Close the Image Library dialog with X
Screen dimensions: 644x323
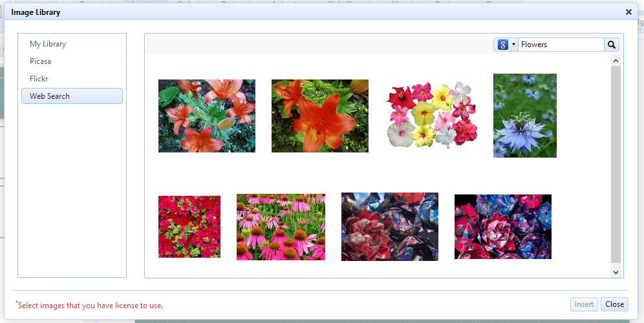[628, 12]
